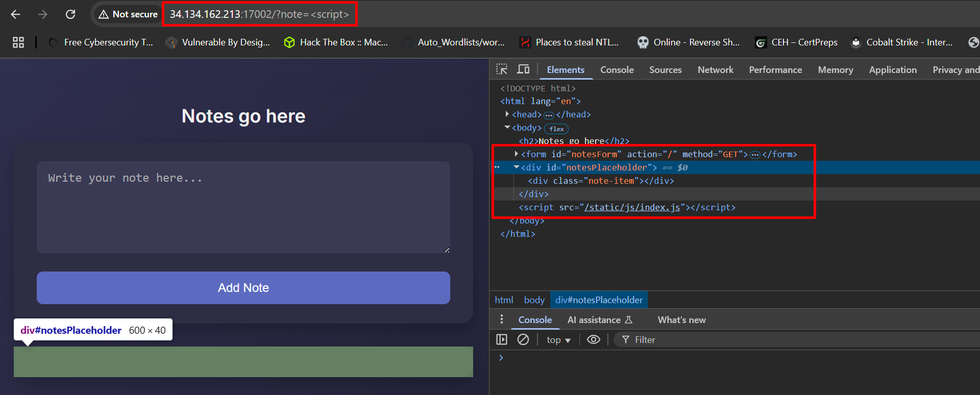Switch to the Privacy and security tab

click(x=955, y=70)
